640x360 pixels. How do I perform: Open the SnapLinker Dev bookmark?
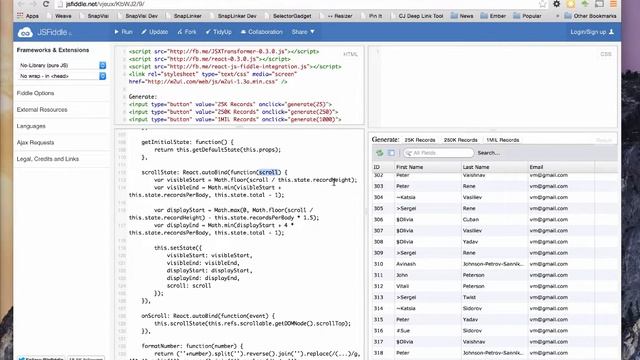(233, 16)
